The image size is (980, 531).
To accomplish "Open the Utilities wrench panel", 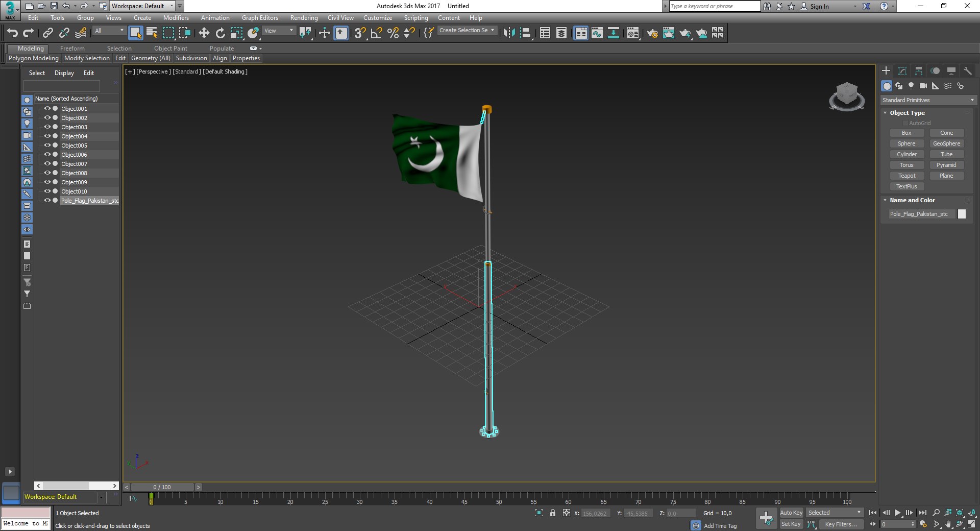I will 967,71.
